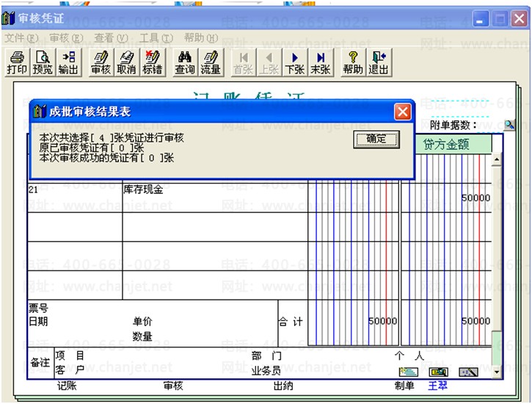This screenshot has width=532, height=404.
Task: Click the summary cell showing 21
Action: (75, 198)
